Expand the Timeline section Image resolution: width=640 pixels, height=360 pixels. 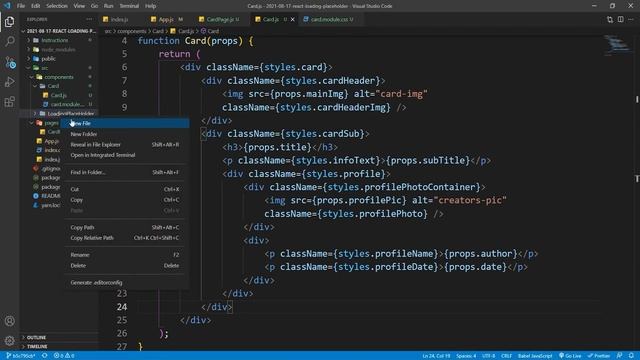point(37,347)
